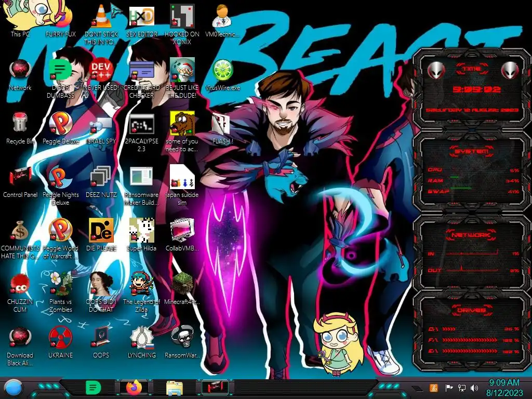Open the Network desktop icon
Screen dimensions: 532x399
pyautogui.click(x=20, y=75)
